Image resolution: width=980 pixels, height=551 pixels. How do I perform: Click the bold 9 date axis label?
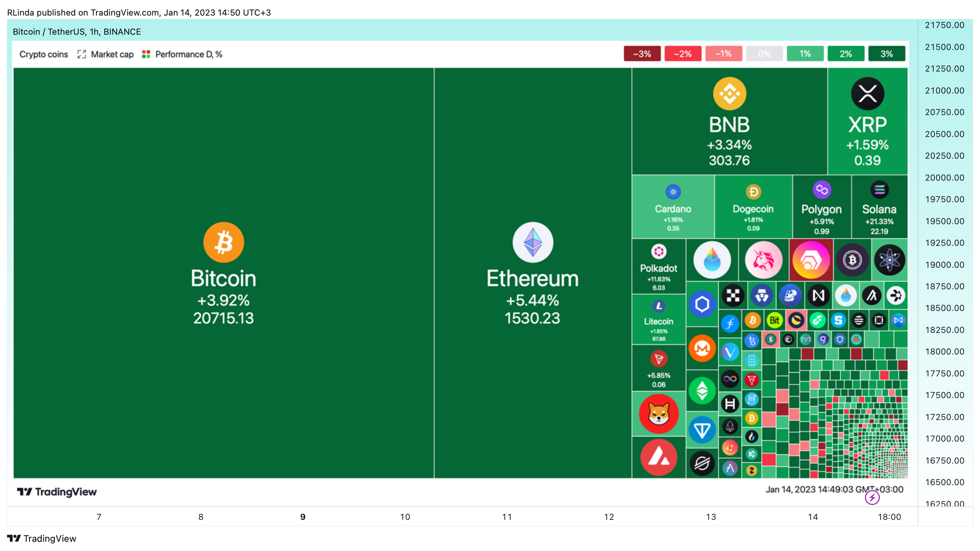[303, 517]
